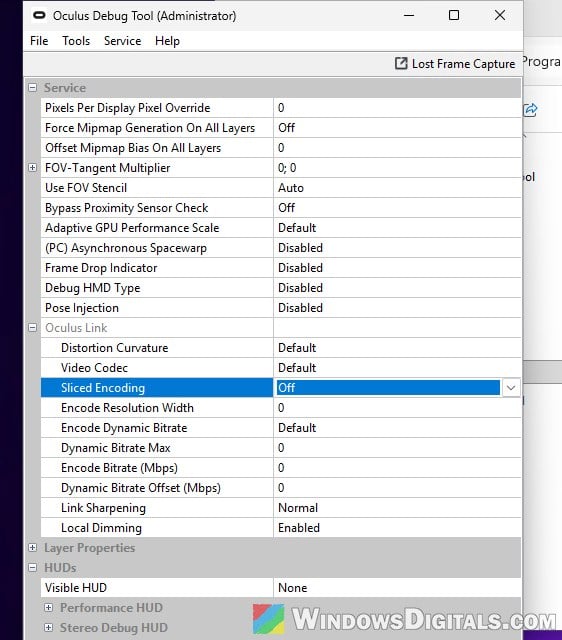The image size is (562, 640).
Task: Click Frame Drop Indicator row label
Action: pos(101,268)
